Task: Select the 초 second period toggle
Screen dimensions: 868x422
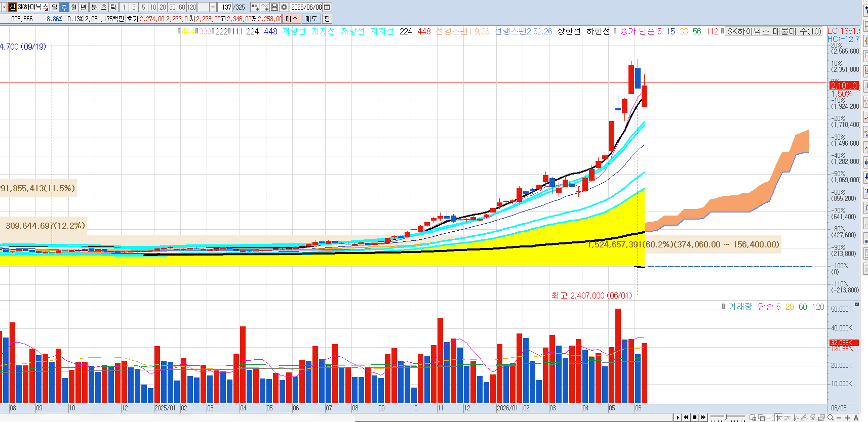Action: pyautogui.click(x=103, y=7)
